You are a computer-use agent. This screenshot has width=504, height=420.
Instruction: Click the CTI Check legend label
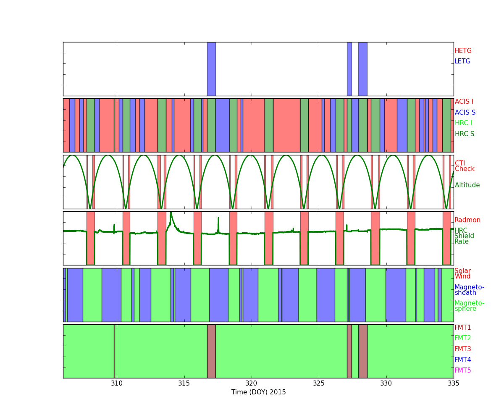[x=465, y=166]
